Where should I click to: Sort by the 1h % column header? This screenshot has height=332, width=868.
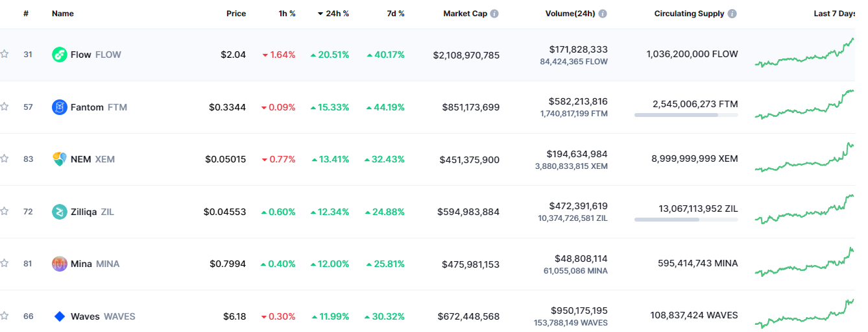[287, 14]
